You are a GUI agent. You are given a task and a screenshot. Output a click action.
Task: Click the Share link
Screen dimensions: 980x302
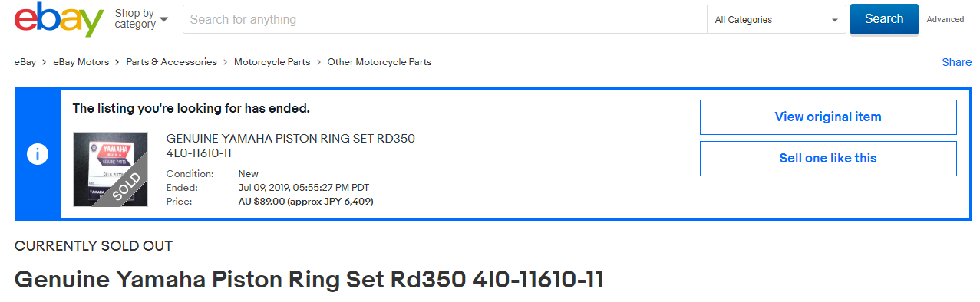(x=957, y=62)
